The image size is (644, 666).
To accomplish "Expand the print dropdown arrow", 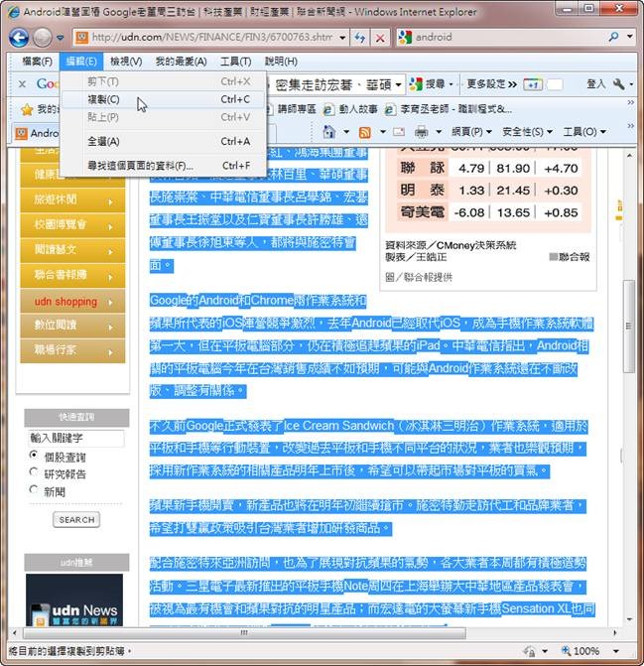I will tap(439, 132).
